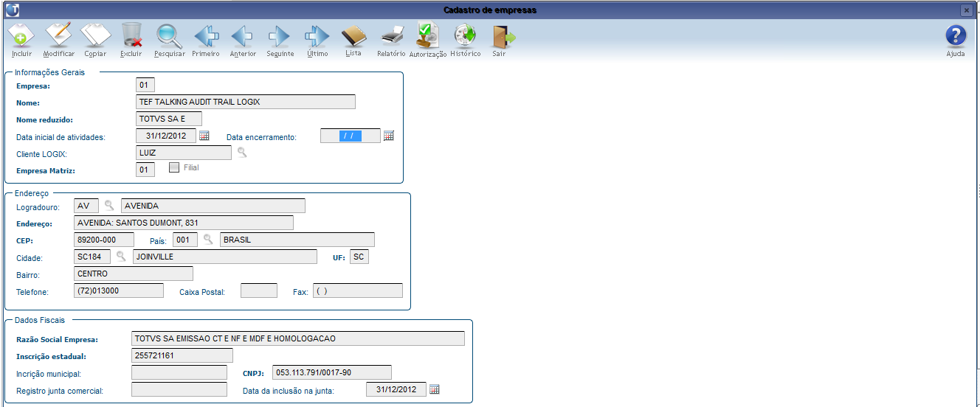Screen dimensions: 980x407
Task: Click País lookup magnifier
Action: coord(208,240)
